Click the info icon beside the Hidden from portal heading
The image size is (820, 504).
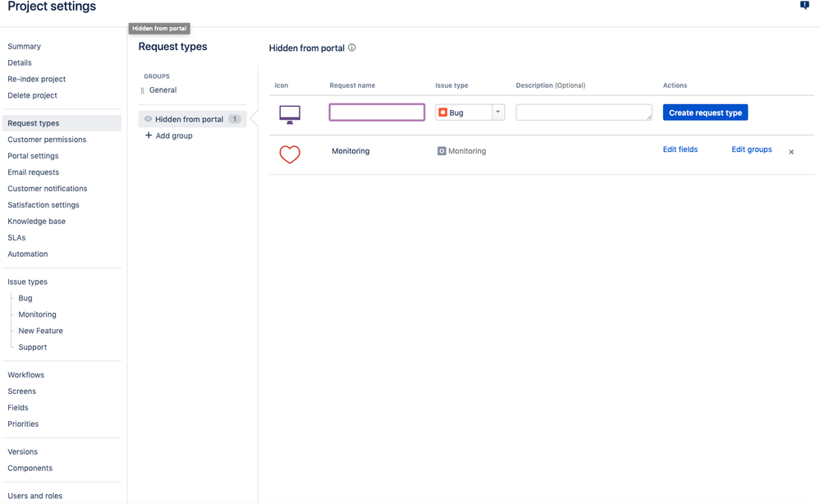(x=352, y=48)
